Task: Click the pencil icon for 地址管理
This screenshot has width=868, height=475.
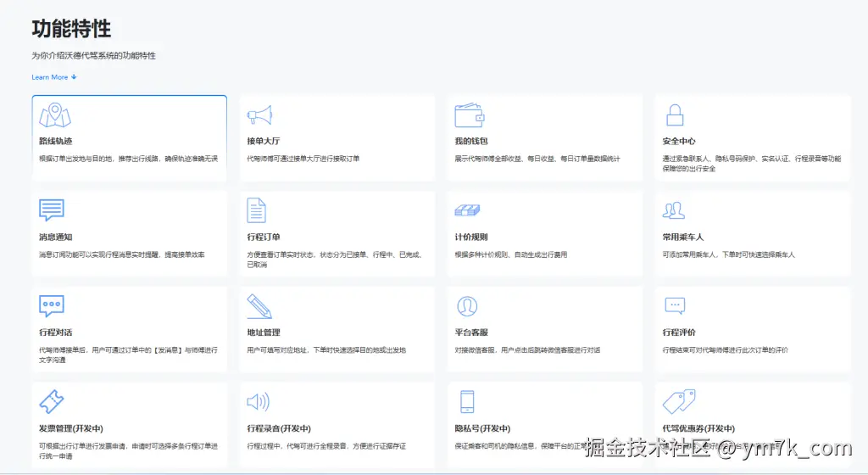Action: [x=259, y=306]
